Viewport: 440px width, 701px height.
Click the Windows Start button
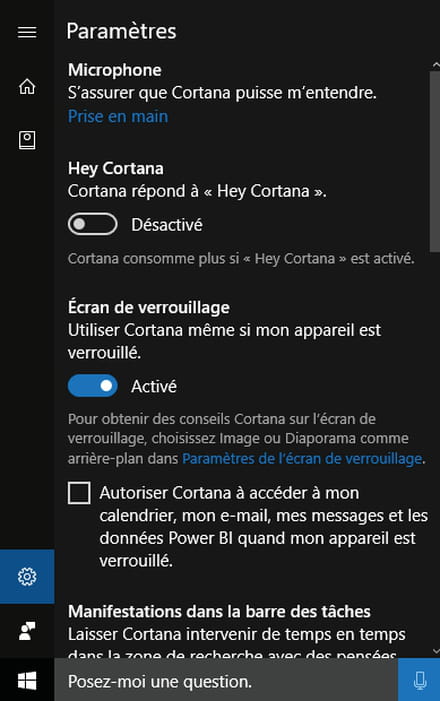(x=27, y=681)
